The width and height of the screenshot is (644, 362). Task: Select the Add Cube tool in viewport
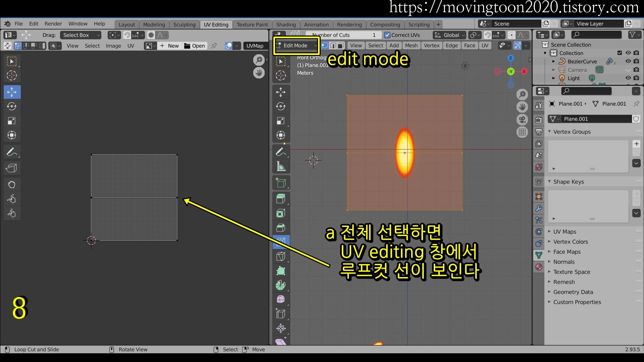[281, 183]
